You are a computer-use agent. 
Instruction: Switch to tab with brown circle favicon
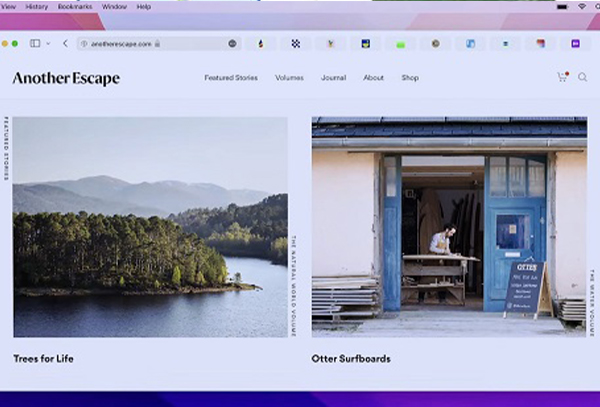(435, 44)
